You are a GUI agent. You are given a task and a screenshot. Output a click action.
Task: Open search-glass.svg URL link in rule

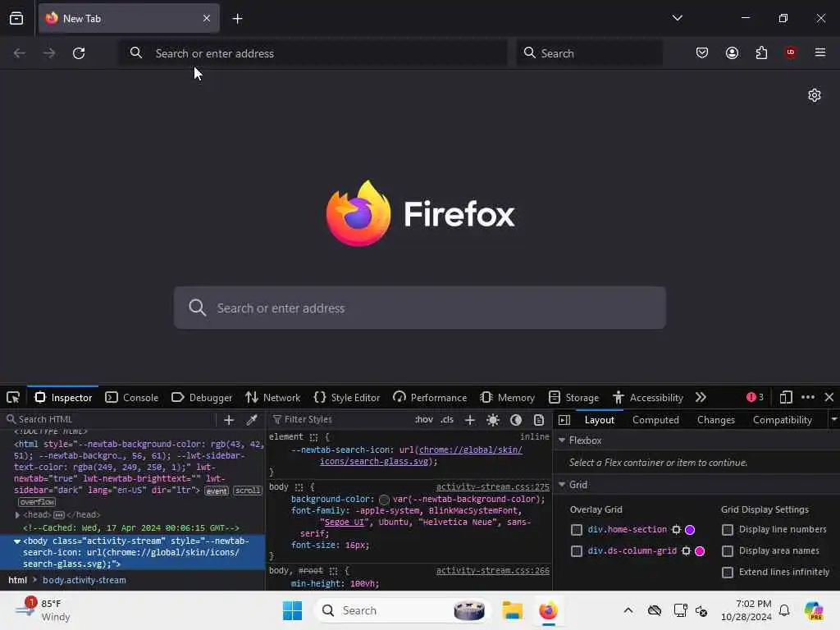[421, 455]
